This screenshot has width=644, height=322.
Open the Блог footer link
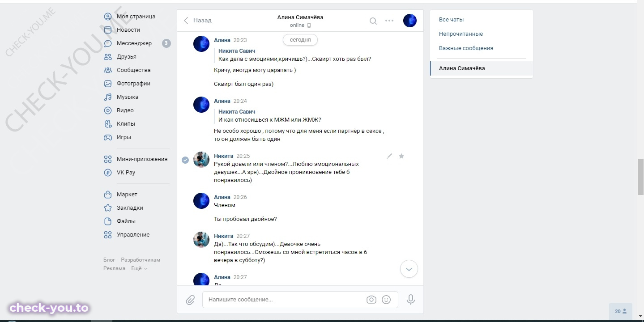point(109,260)
